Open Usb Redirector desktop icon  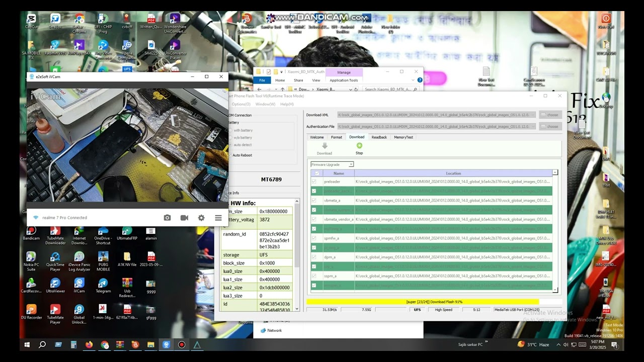pos(127,288)
